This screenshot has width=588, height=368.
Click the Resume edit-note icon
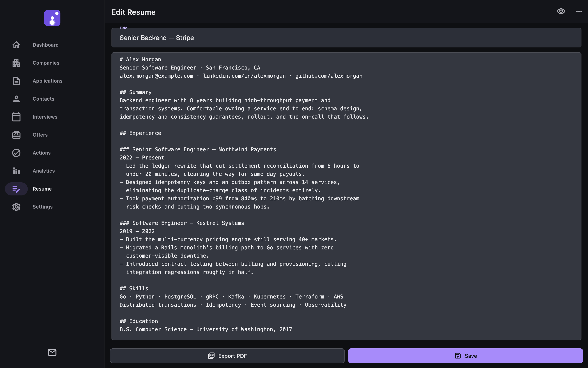[16, 189]
